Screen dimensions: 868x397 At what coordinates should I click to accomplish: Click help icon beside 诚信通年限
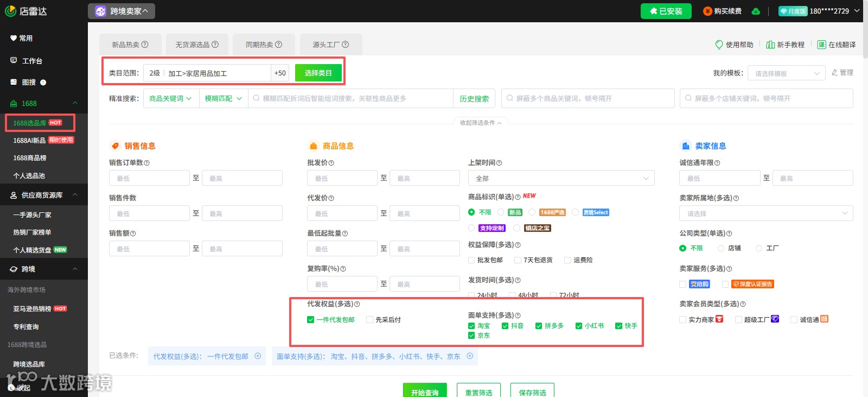717,163
